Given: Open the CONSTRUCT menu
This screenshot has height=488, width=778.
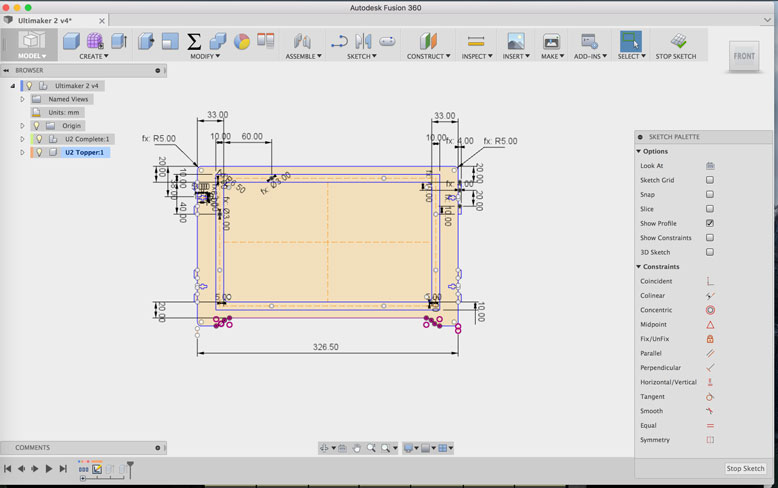Looking at the screenshot, I should point(429,57).
